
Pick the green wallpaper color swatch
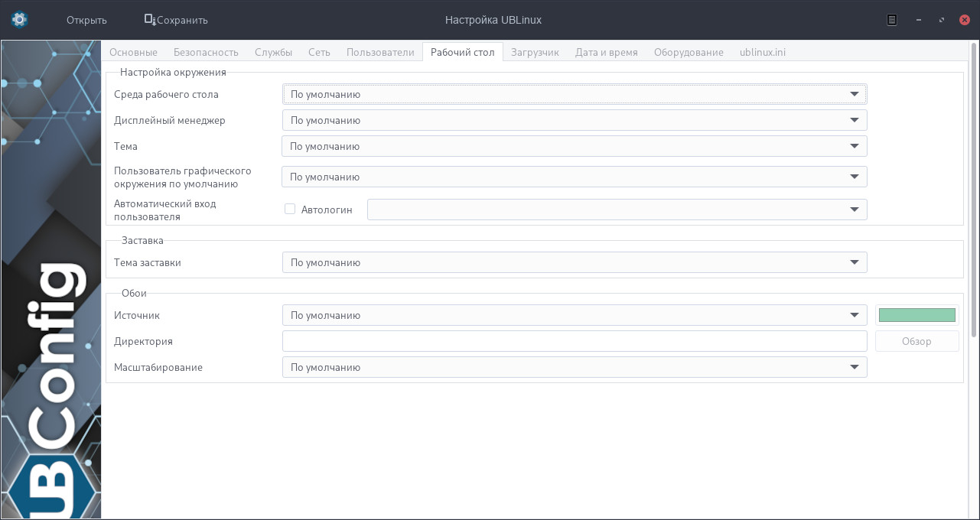click(917, 315)
